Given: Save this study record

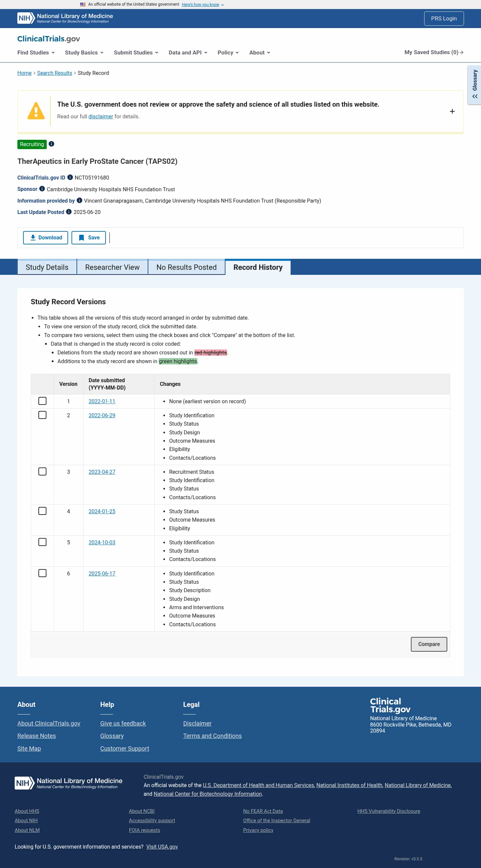Looking at the screenshot, I should (x=89, y=237).
